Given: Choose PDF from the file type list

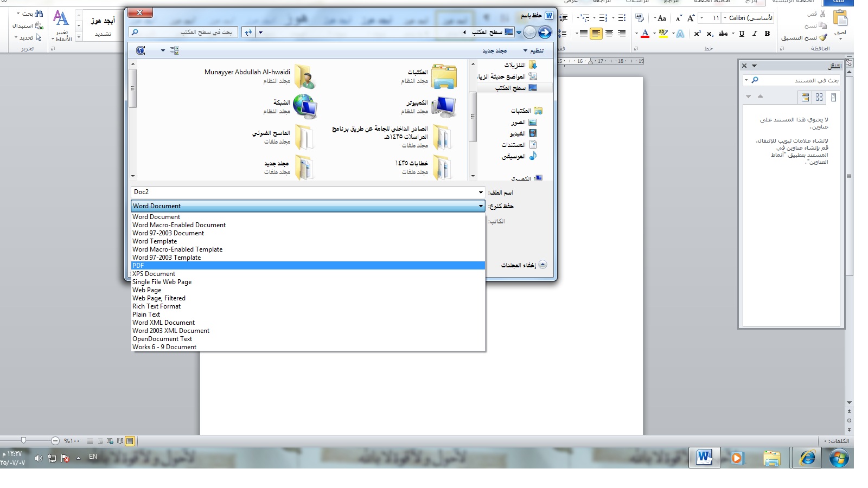Looking at the screenshot, I should 308,266.
